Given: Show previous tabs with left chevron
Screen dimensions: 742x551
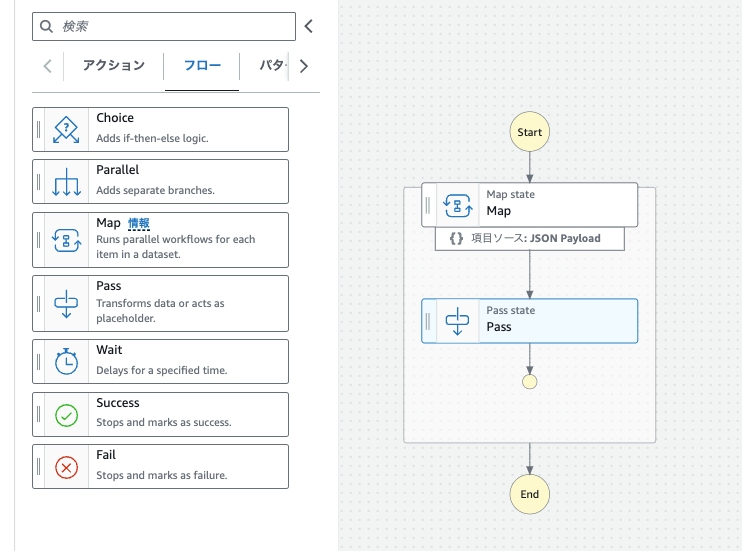Looking at the screenshot, I should coord(47,66).
